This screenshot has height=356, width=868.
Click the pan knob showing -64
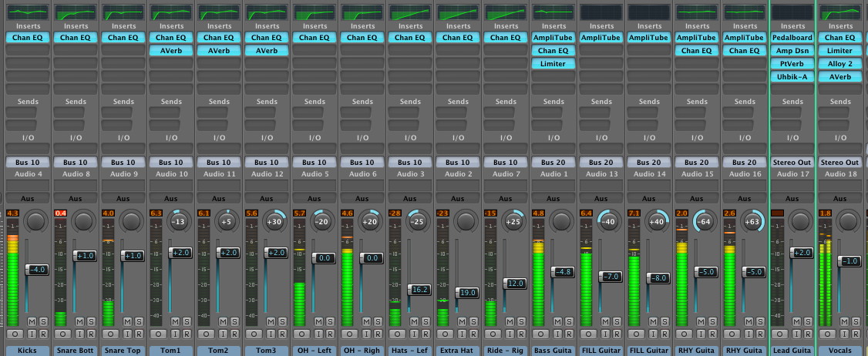point(704,222)
